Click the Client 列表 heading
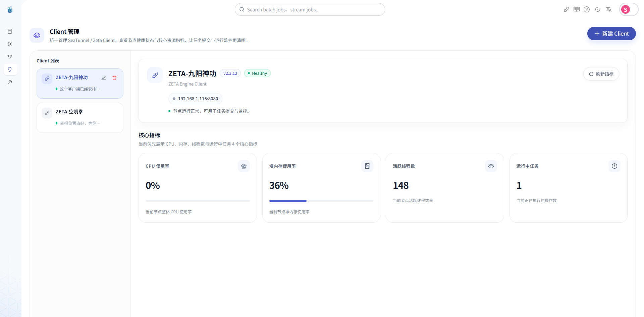 coord(48,61)
